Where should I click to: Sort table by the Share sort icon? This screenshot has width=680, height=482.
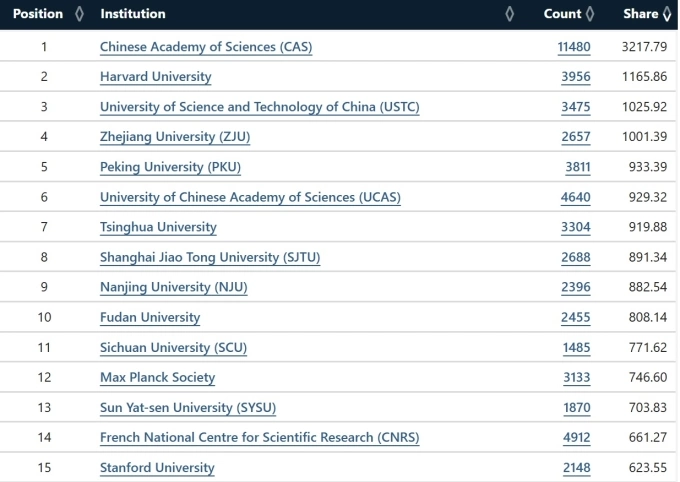tap(667, 14)
